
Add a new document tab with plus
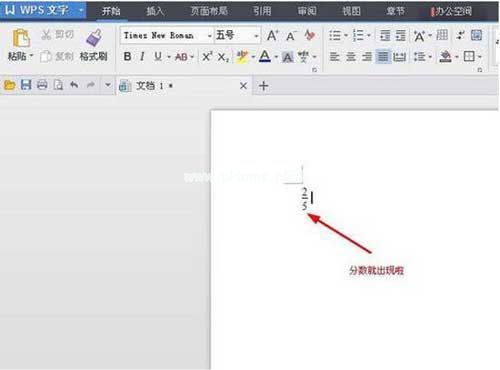pyautogui.click(x=264, y=86)
